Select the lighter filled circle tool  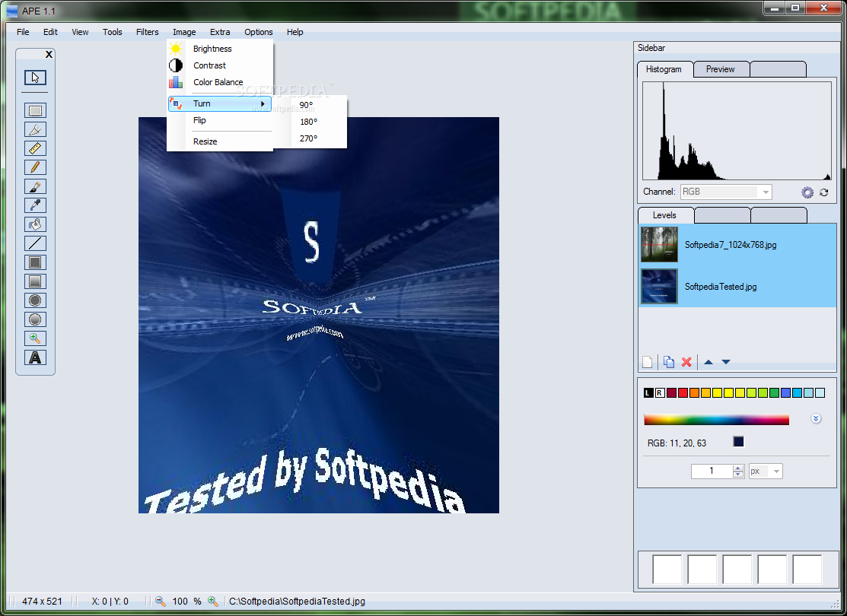point(35,319)
